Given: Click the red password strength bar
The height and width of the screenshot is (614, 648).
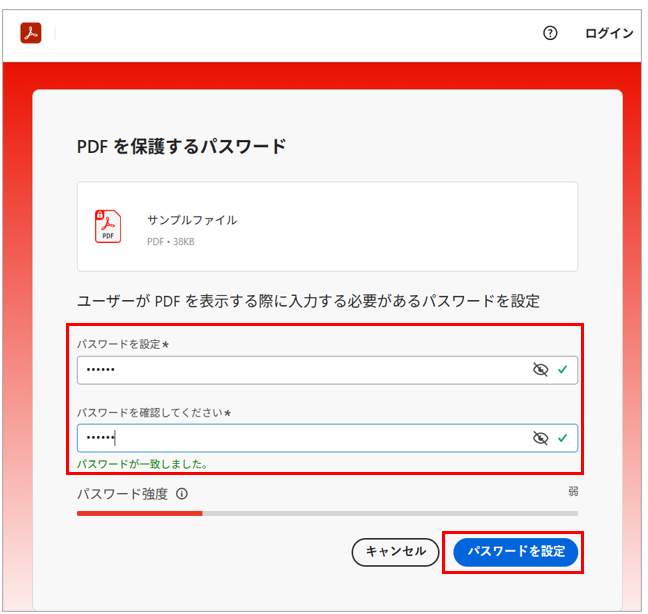Looking at the screenshot, I should pyautogui.click(x=140, y=513).
